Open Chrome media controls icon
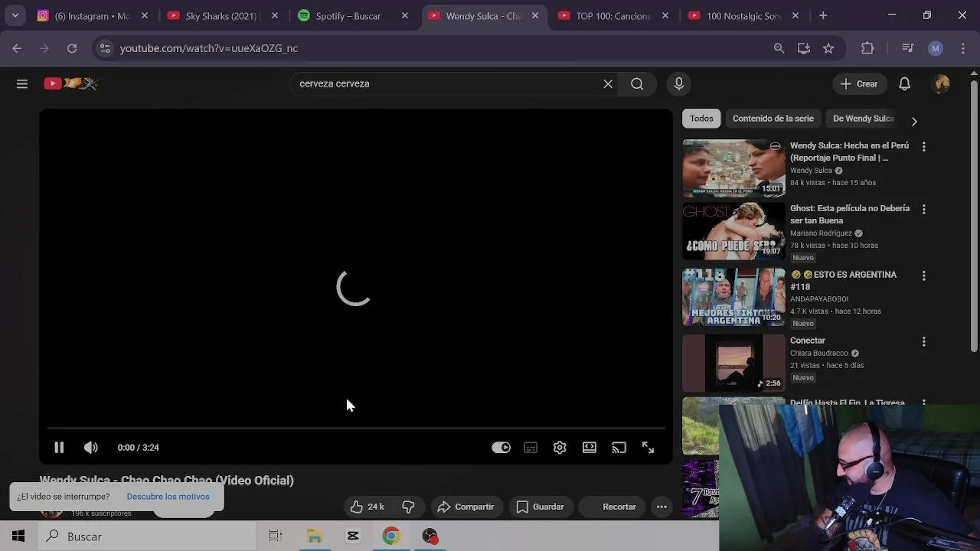The height and width of the screenshot is (551, 980). [x=908, y=48]
